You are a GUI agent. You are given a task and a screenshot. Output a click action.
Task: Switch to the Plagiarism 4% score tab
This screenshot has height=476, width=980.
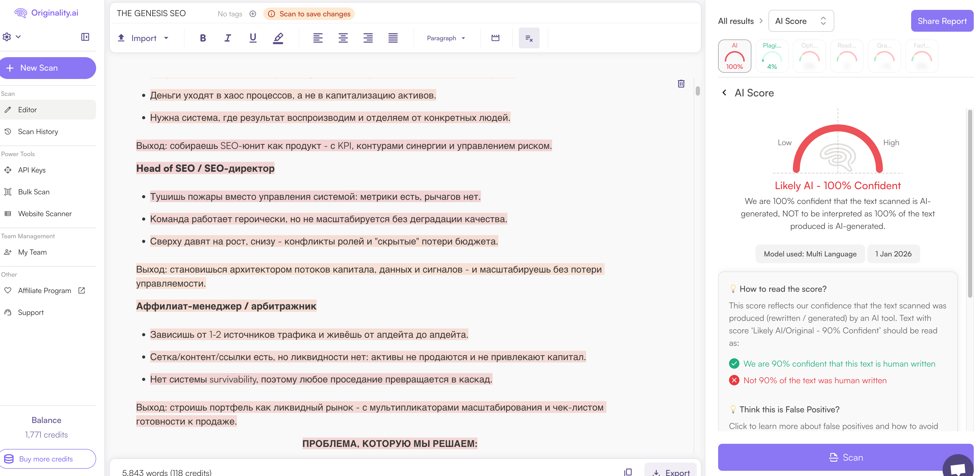[x=772, y=56]
